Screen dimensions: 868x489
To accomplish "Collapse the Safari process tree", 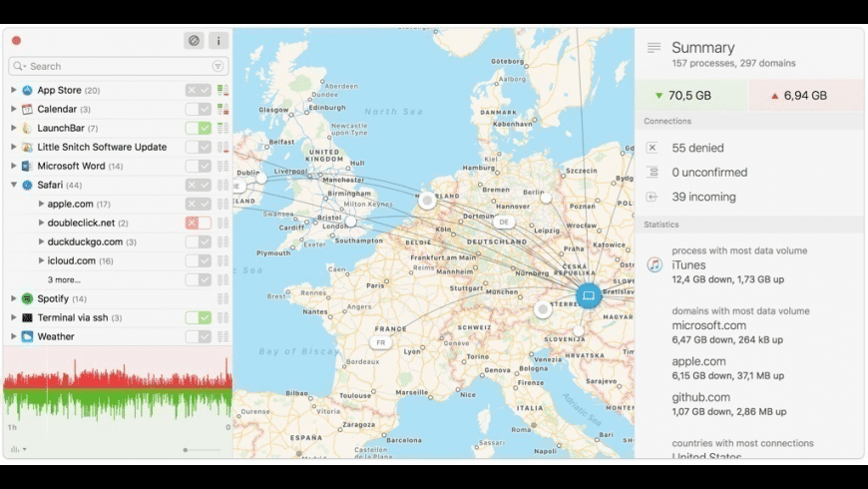I will point(14,185).
